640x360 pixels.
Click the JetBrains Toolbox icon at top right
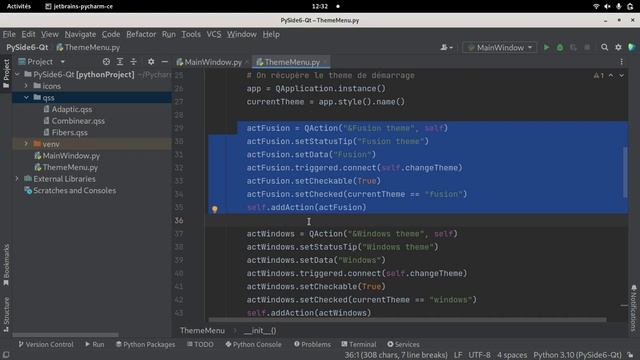tap(632, 47)
